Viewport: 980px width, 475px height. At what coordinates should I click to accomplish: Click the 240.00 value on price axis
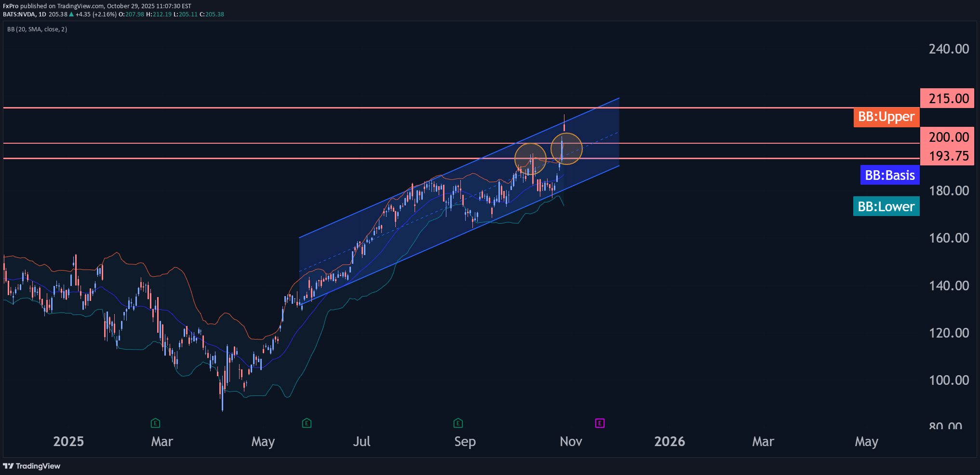(948, 49)
